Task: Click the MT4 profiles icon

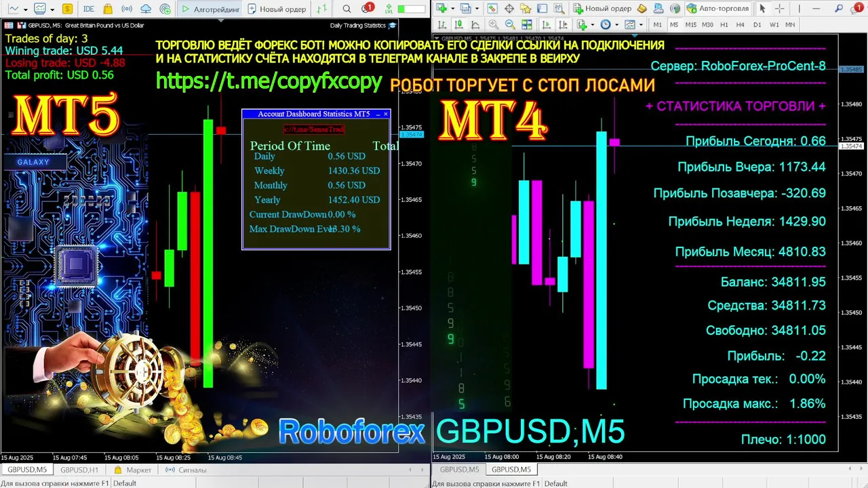Action: coord(465,8)
